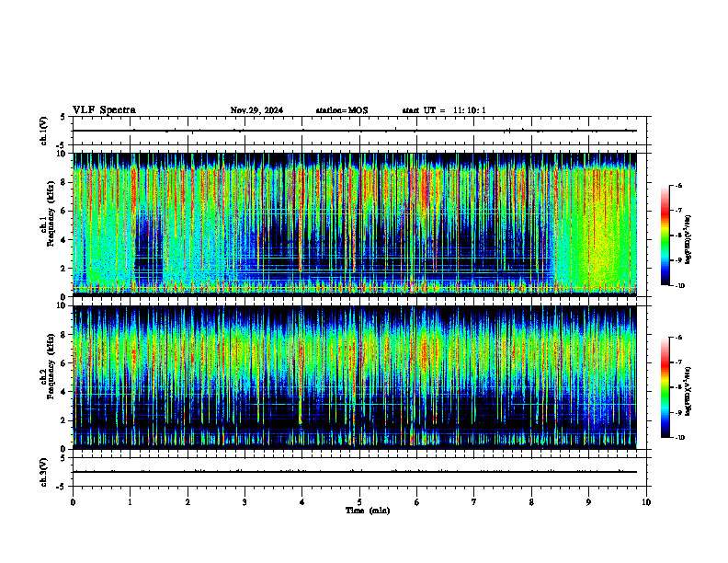Click the ch.2 spectrogram color scale bar
This screenshot has height=563, width=728.
click(665, 387)
